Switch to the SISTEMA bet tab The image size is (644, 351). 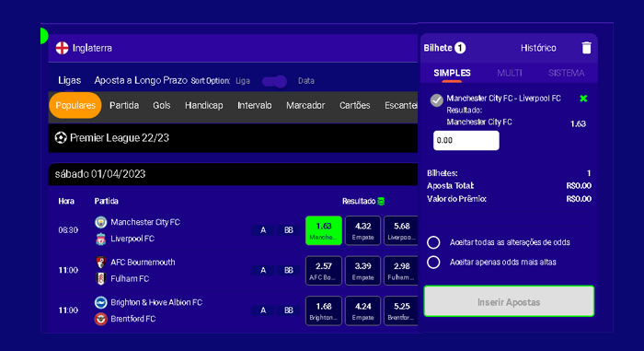566,74
